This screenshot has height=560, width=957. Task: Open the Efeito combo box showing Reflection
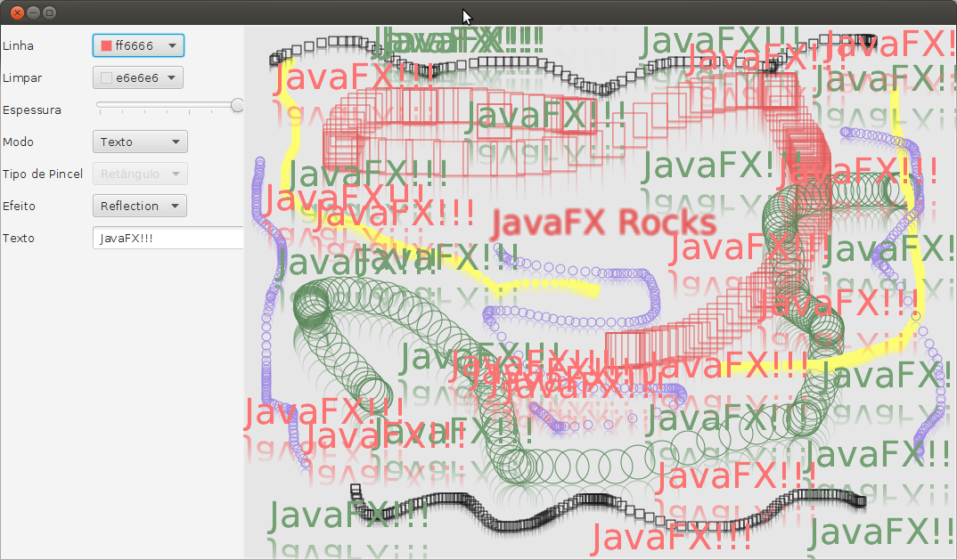click(139, 206)
